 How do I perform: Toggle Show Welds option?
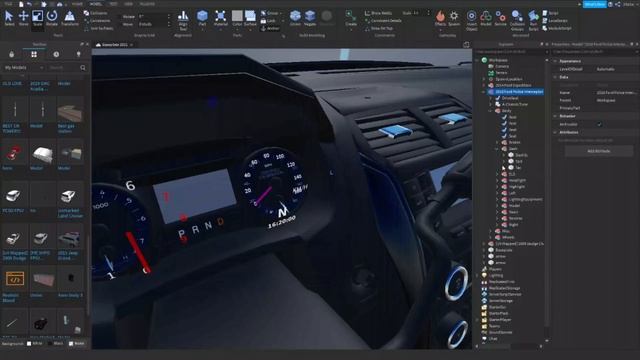click(378, 13)
